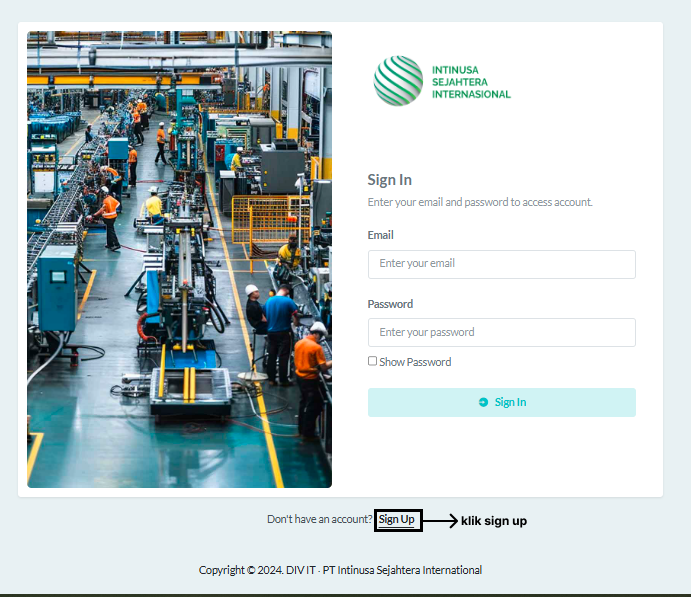The image size is (691, 597).
Task: Click the 'Enter your email and password' subtitle
Action: pos(480,202)
